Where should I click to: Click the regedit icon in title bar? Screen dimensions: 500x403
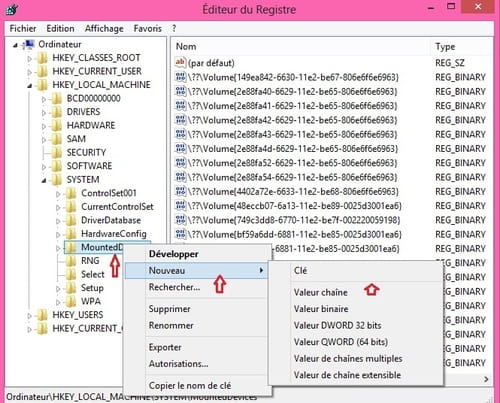(12, 9)
